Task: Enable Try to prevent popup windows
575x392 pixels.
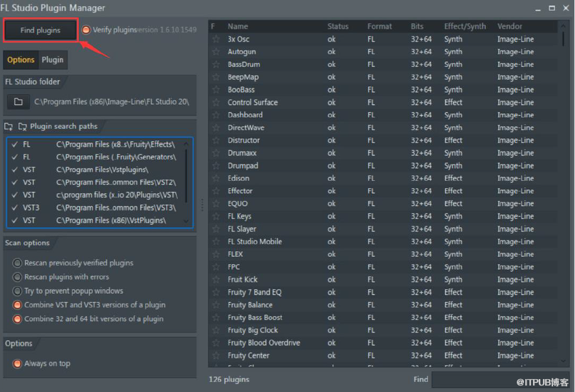Action: (17, 291)
